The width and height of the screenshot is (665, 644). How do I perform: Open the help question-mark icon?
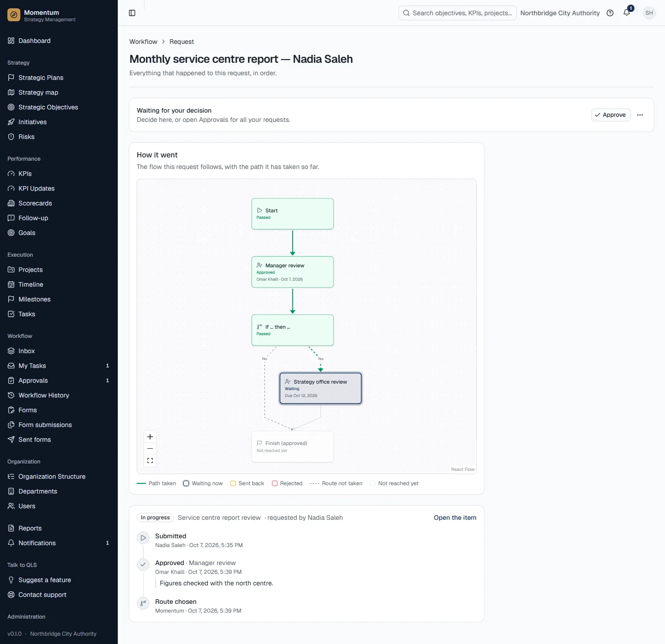(x=610, y=13)
